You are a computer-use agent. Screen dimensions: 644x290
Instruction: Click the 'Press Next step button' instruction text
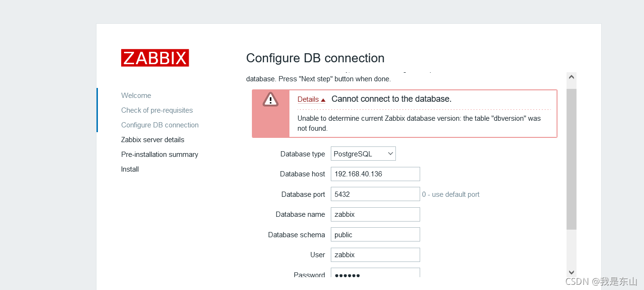[318, 79]
